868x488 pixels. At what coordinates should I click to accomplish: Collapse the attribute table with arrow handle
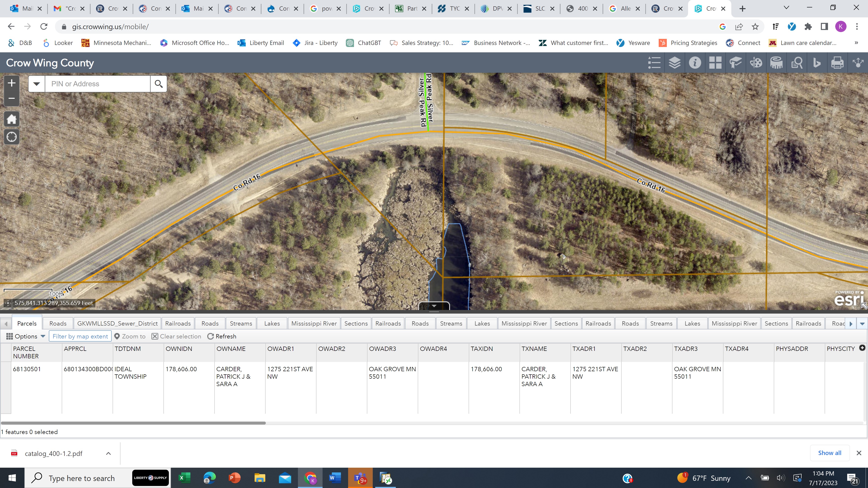434,306
